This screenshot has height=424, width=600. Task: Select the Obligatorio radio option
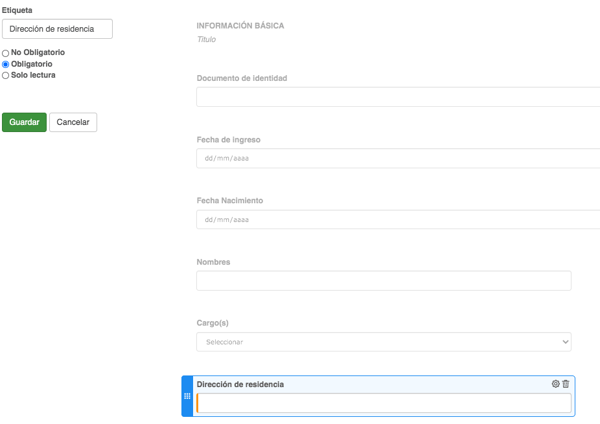[5, 64]
